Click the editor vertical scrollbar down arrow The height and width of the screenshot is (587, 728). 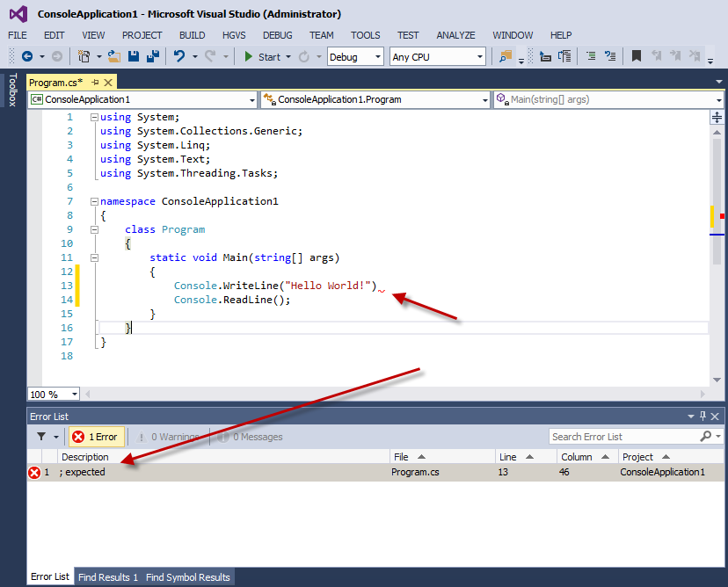point(717,380)
